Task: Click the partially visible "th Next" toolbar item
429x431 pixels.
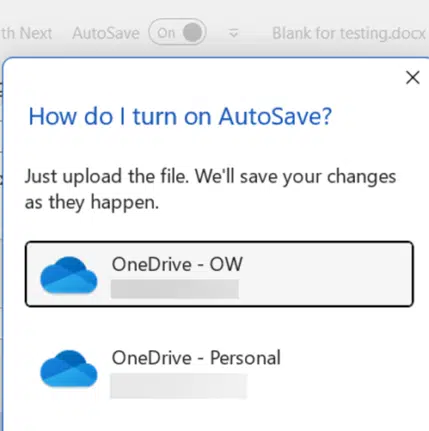Action: [26, 33]
